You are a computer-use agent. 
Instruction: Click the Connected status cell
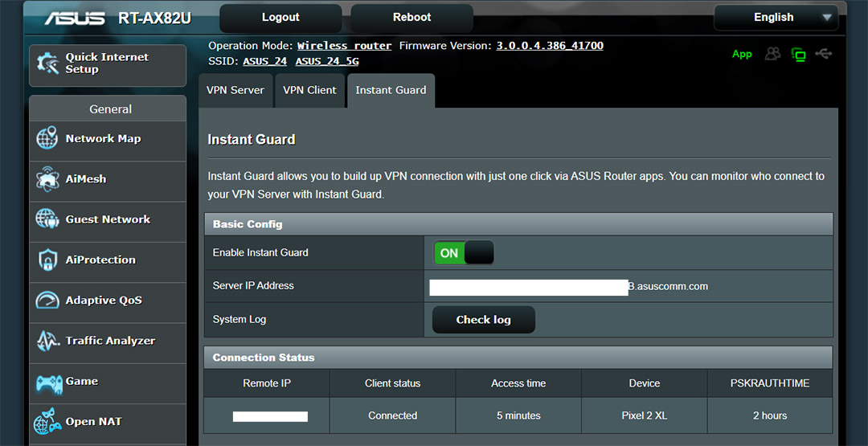[x=392, y=415]
